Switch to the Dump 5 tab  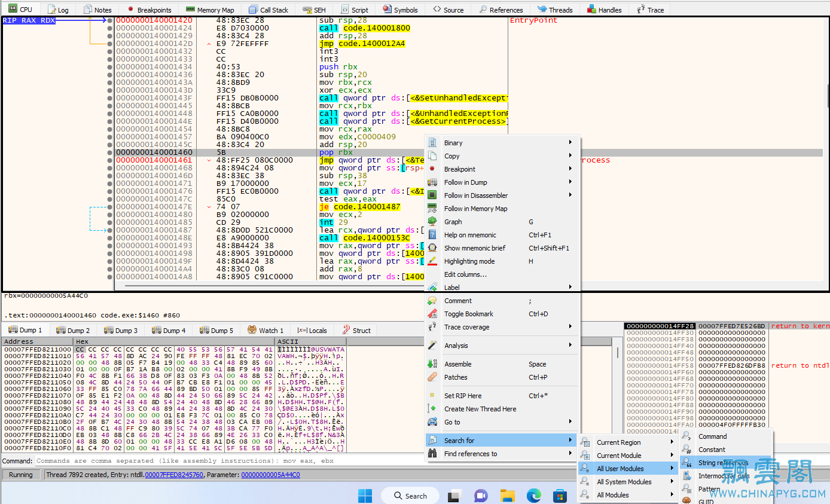click(x=216, y=330)
